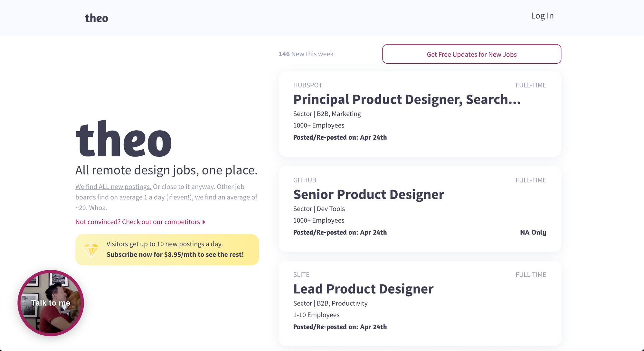Viewport: 644px width, 351px height.
Task: Open the 'Talk to me' video bubble
Action: pyautogui.click(x=51, y=303)
